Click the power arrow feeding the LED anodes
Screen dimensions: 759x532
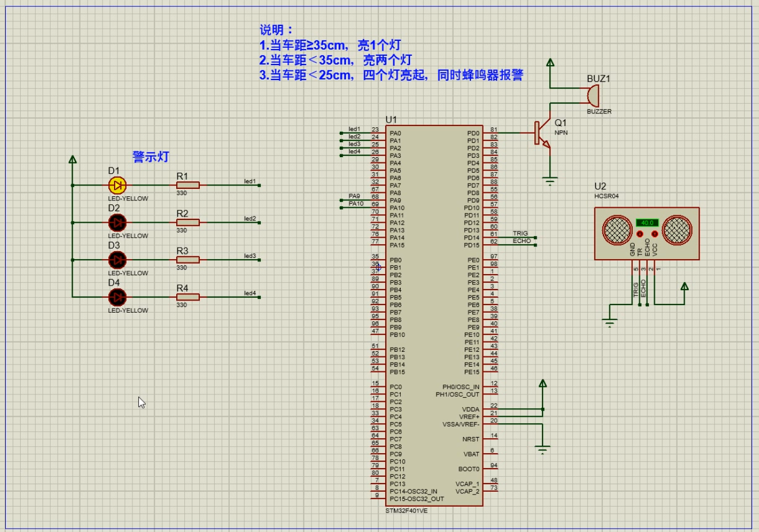[73, 159]
